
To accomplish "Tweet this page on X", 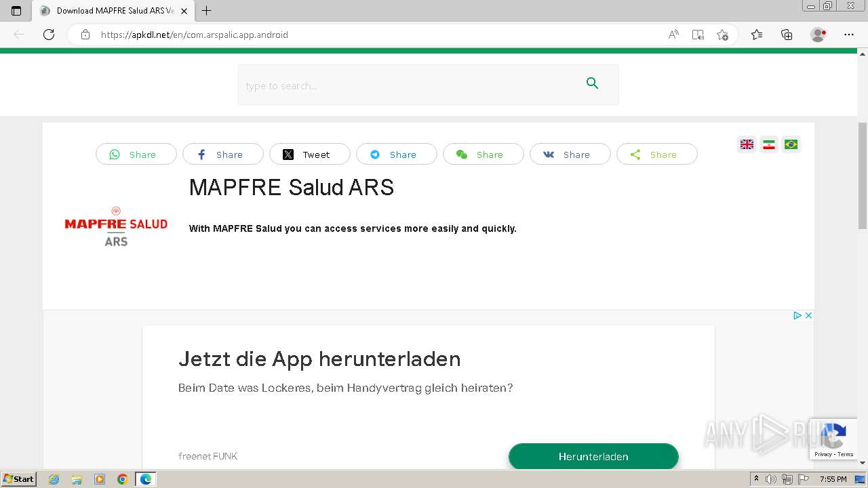I will point(310,155).
